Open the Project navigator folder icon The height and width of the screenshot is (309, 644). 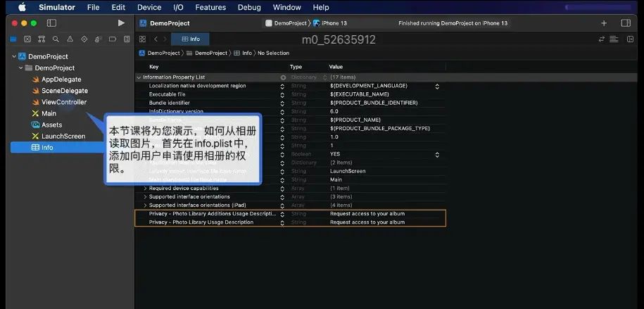(13, 39)
